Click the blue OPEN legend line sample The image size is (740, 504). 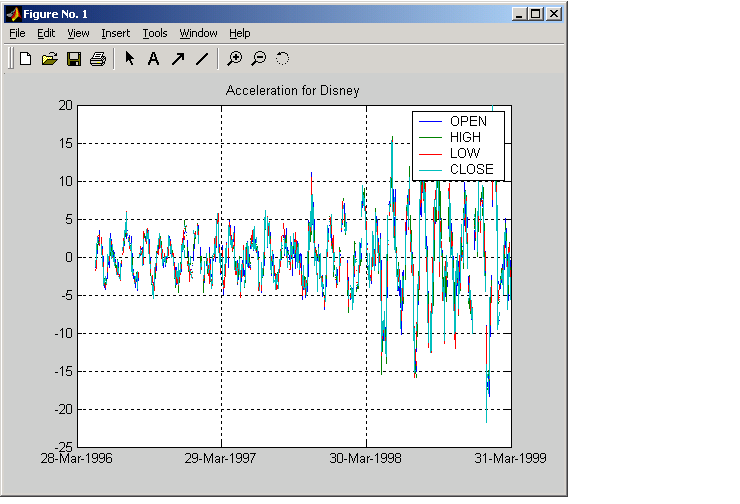click(x=430, y=122)
